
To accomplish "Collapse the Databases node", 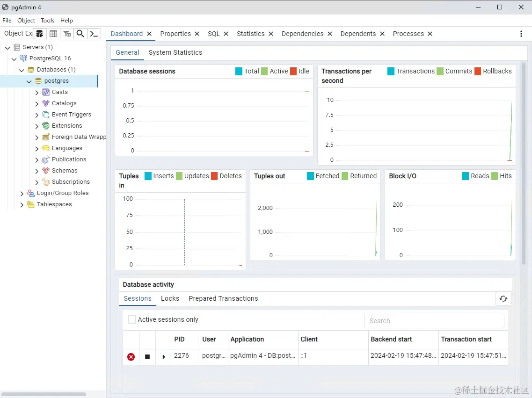I will point(22,70).
